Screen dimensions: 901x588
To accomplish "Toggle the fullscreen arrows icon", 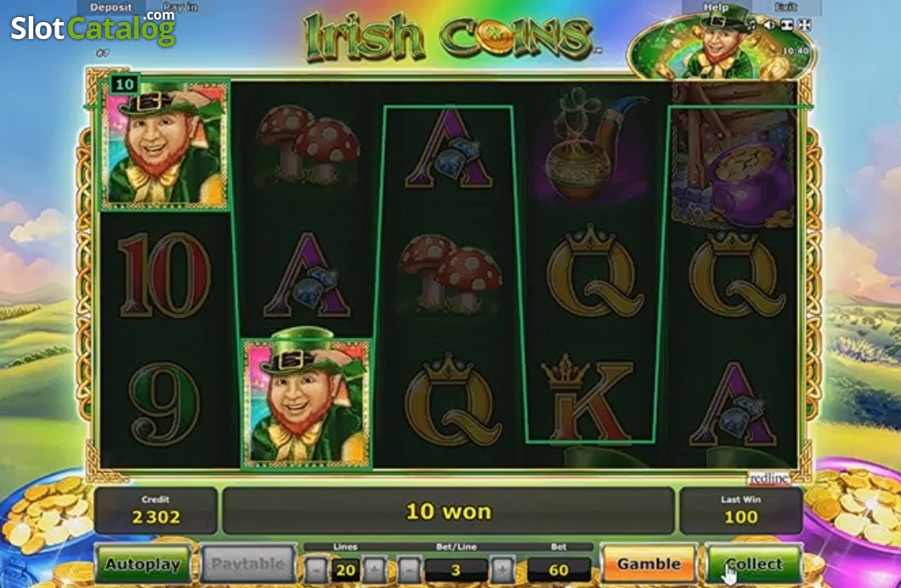I will point(804,25).
